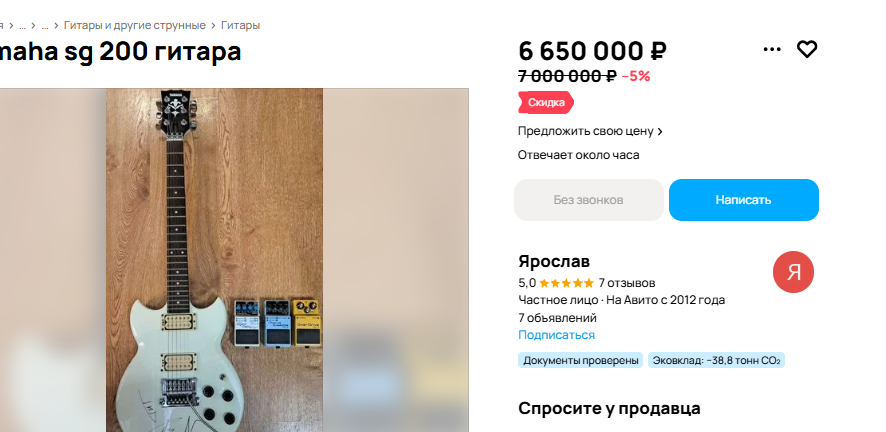Open Предложить свою цену chevron link
The image size is (886, 432).
tap(590, 131)
